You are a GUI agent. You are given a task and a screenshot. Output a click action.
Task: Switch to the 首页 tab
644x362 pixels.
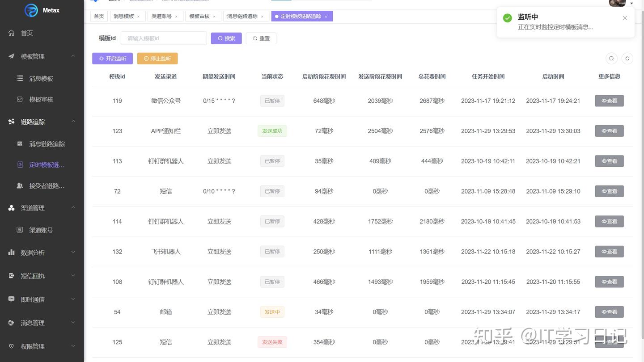pyautogui.click(x=99, y=16)
